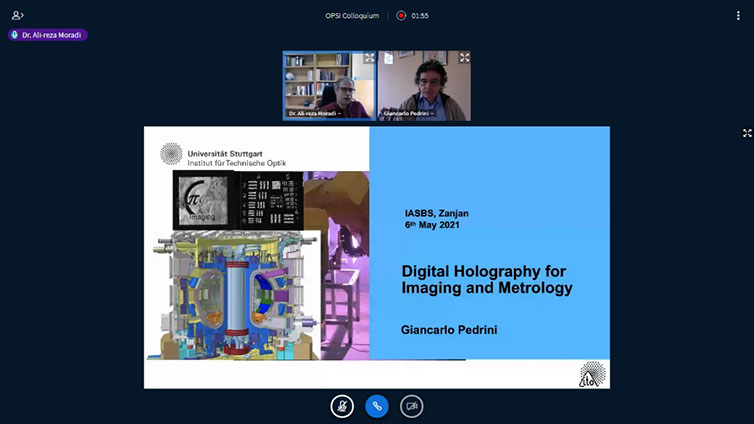Click the Dr. Ali-reza Moradi talking indicator
Image resolution: width=754 pixels, height=424 pixels.
tap(48, 35)
